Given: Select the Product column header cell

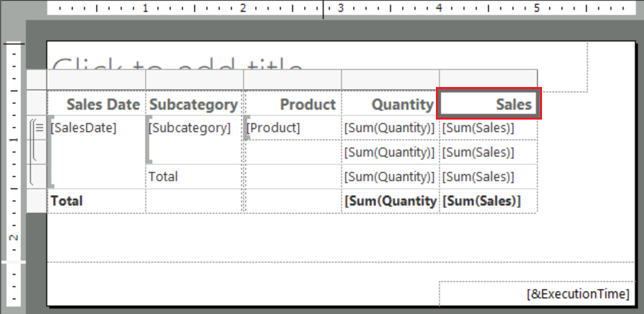Looking at the screenshot, I should (292, 105).
